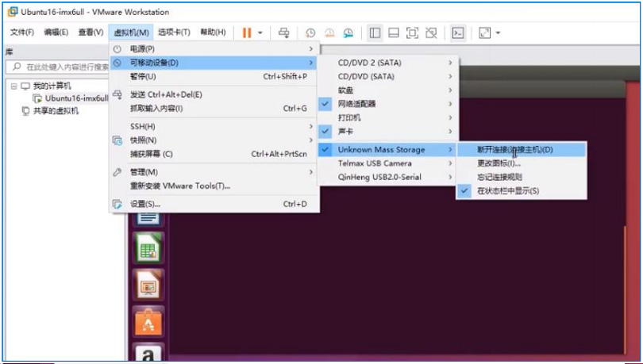
Task: Choose 更改图标(I)... option
Action: tap(522, 163)
